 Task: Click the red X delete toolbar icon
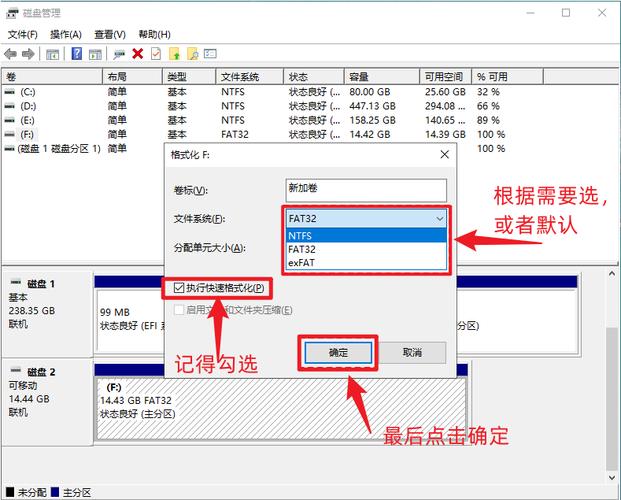pos(137,53)
